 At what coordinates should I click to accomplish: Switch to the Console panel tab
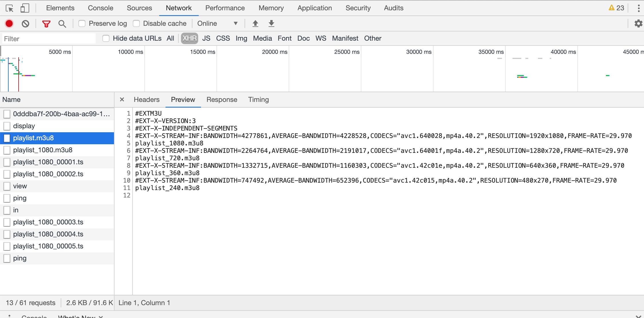(x=100, y=8)
